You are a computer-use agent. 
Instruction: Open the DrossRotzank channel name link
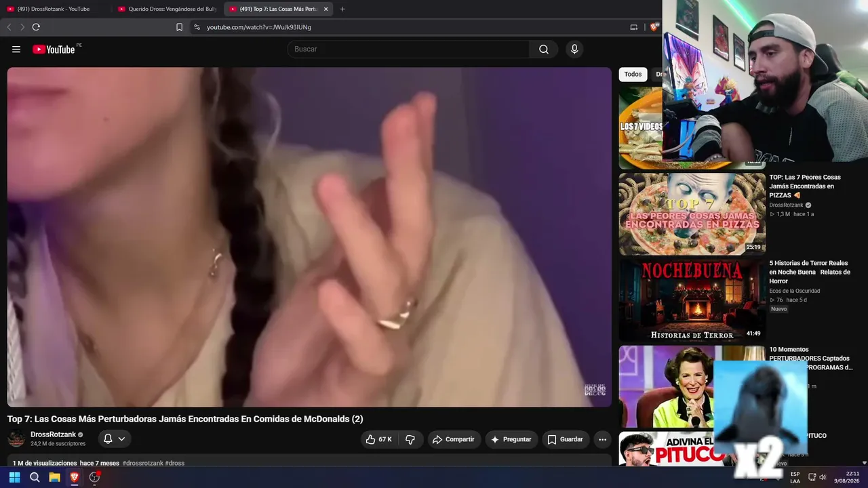(53, 434)
